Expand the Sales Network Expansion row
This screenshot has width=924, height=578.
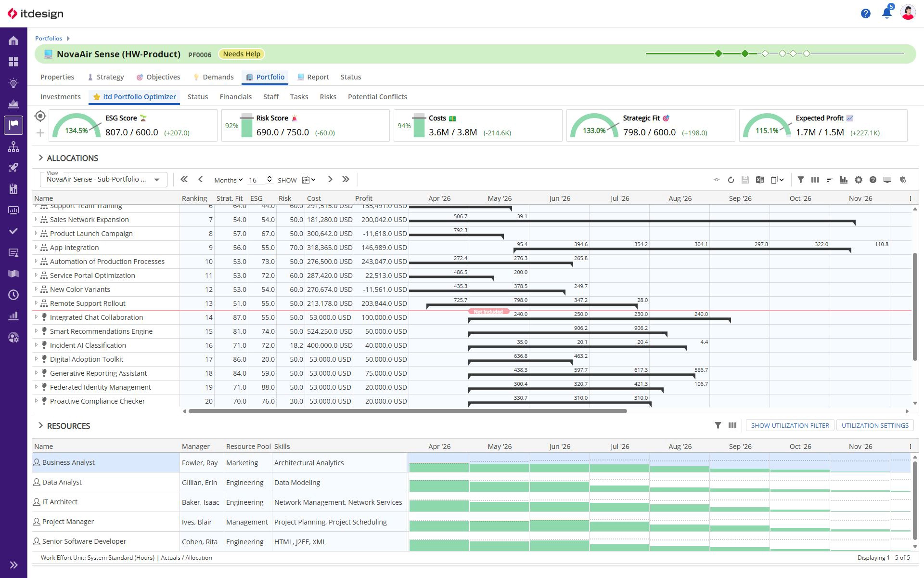pyautogui.click(x=36, y=220)
